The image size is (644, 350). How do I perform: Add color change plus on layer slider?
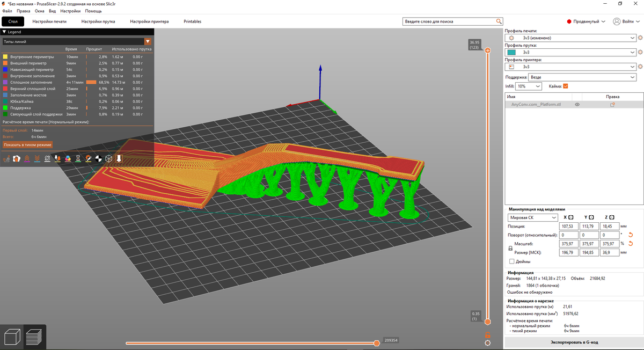click(x=488, y=50)
